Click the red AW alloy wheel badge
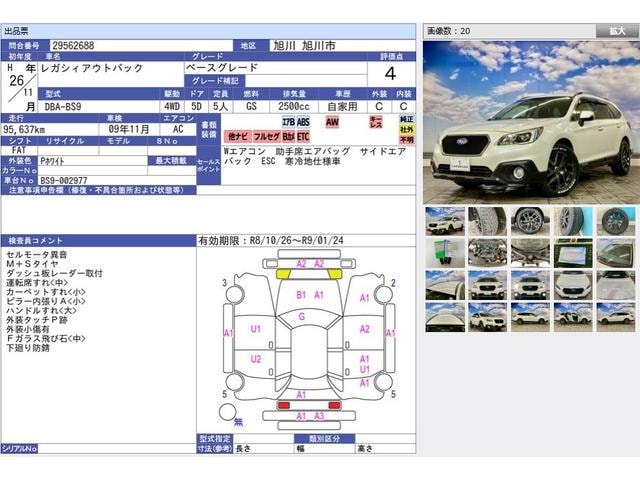 pos(332,122)
